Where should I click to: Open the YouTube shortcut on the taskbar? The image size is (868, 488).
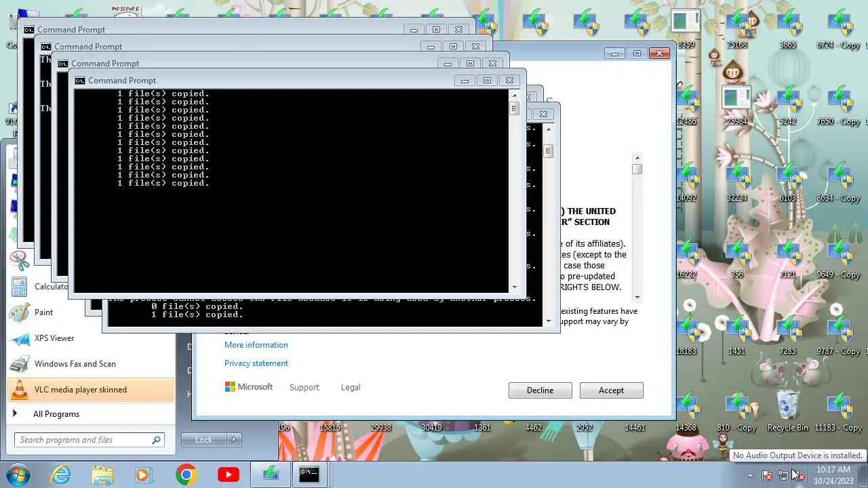tap(229, 474)
